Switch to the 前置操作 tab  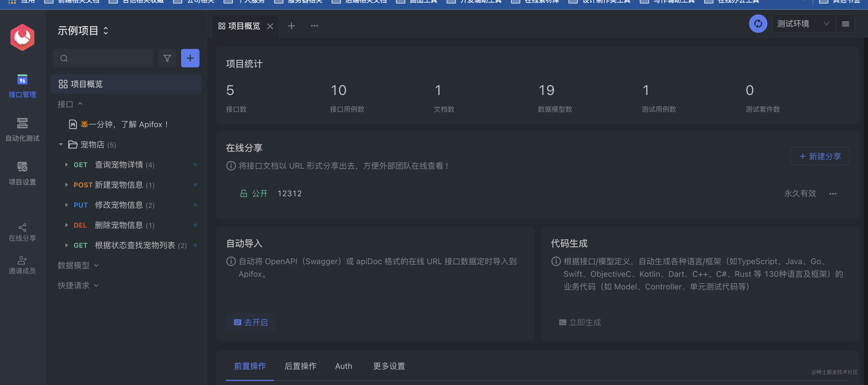250,366
